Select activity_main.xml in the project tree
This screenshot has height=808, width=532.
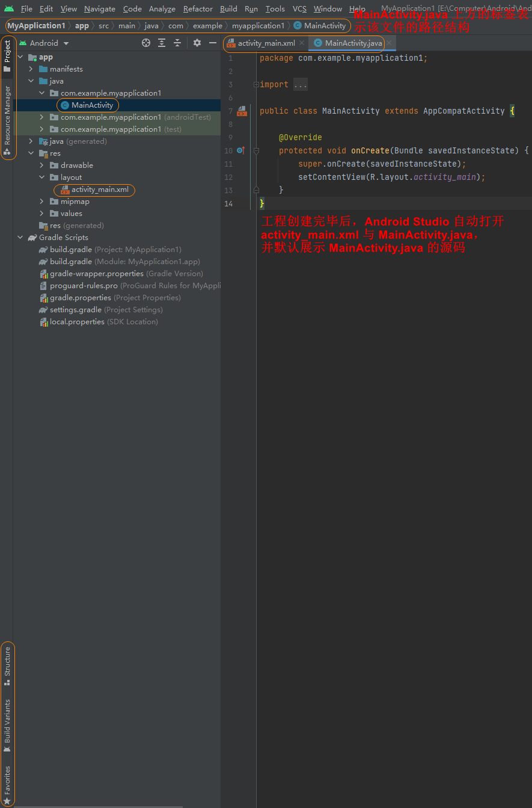tap(95, 190)
